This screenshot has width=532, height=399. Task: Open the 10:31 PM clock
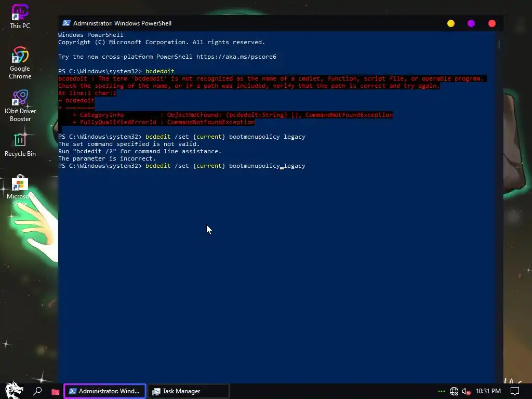tap(488, 391)
